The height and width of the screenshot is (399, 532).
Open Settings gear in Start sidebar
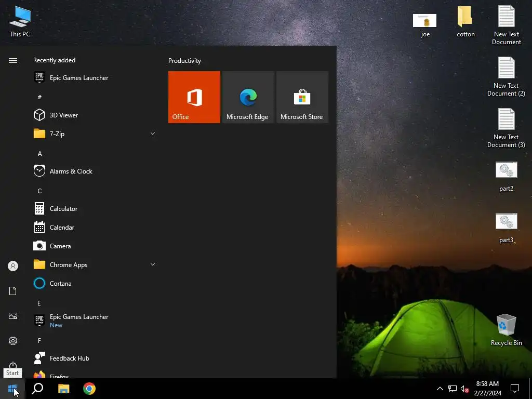click(13, 341)
